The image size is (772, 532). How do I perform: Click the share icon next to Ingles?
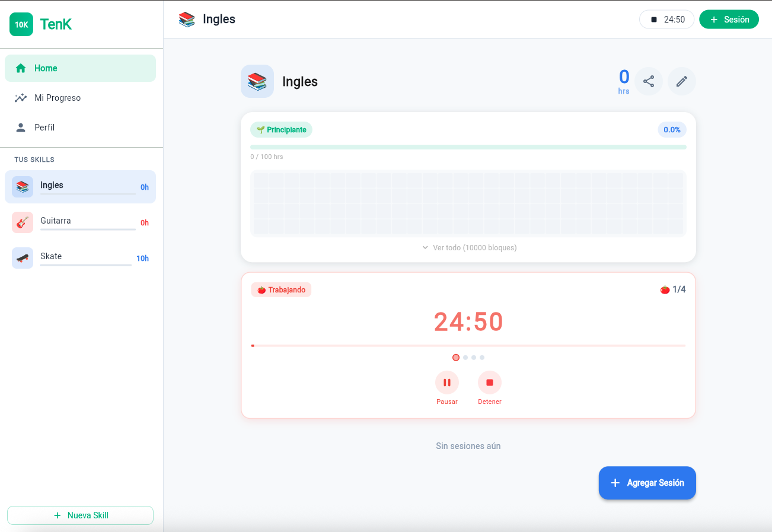click(x=649, y=81)
